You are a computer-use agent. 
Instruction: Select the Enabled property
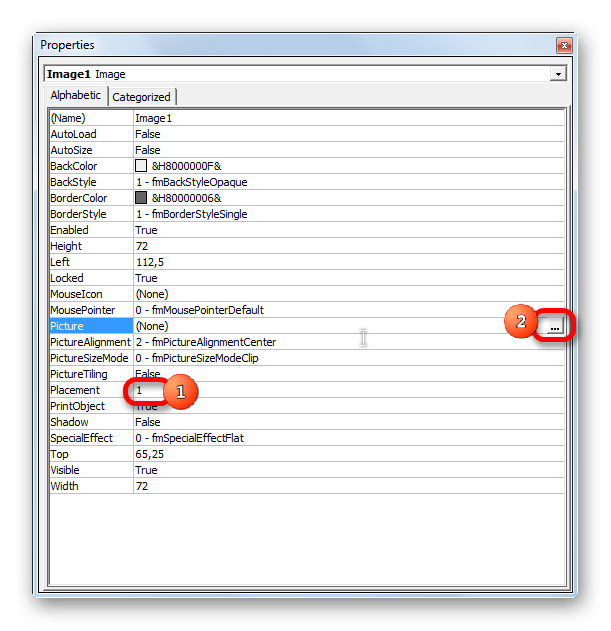click(91, 230)
